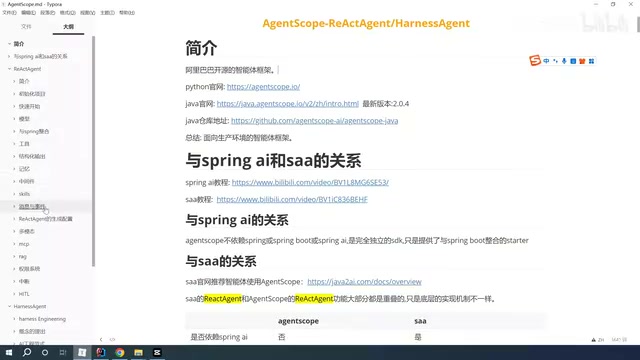640x360 pixels.
Task: Expand the 与spring ai和saa的关系 outline arrow
Action: tap(9, 56)
